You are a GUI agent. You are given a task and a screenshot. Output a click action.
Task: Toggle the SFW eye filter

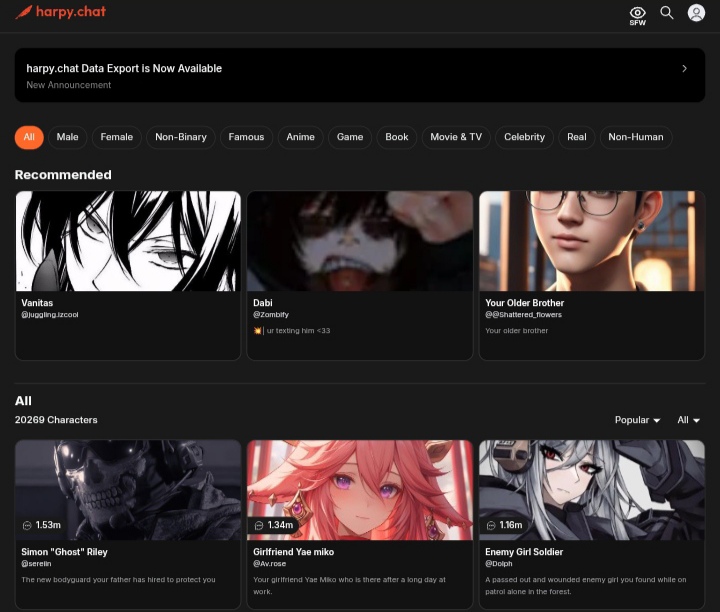(x=637, y=16)
